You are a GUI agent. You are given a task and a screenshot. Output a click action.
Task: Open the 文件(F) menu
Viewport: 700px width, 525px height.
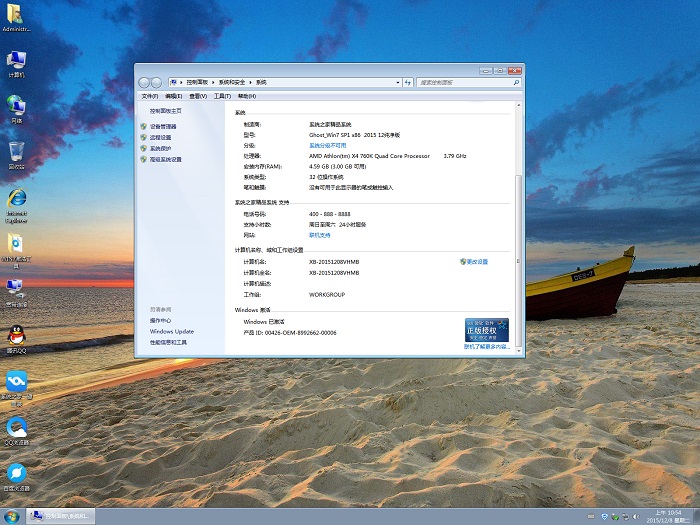[x=150, y=96]
